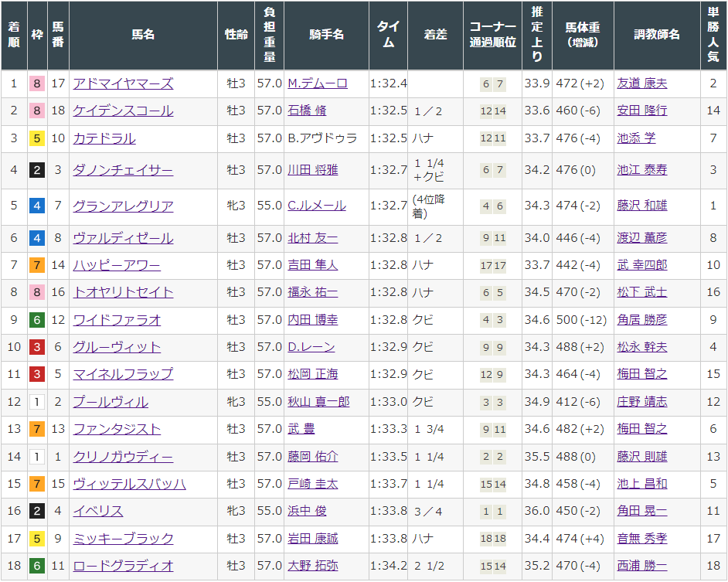Open クリノガウディー horse details
Image resolution: width=728 pixels, height=582 pixels.
pos(123,457)
